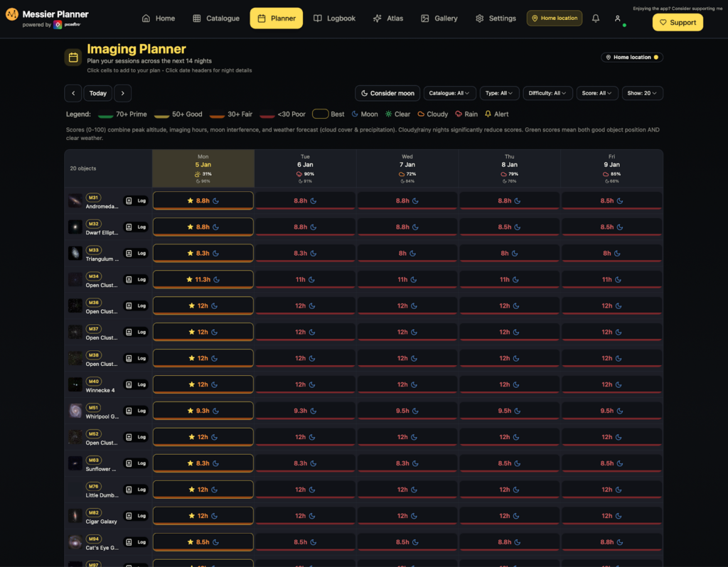Toggle the Consider moon option
This screenshot has height=567, width=728.
[387, 93]
